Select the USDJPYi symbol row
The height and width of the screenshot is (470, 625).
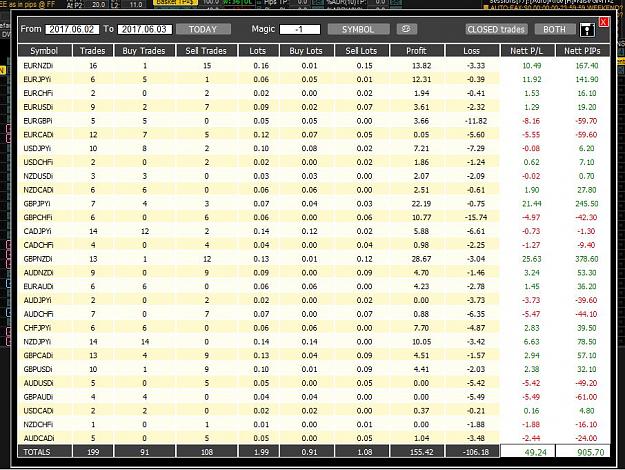tap(314, 148)
